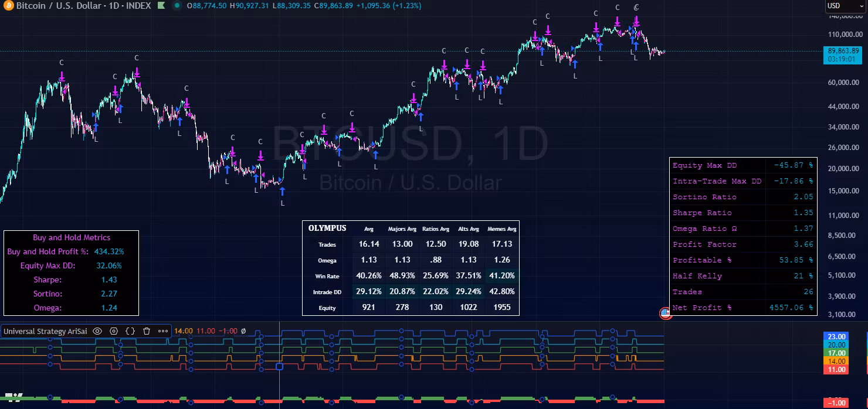Click the TradingView logo in bottom-left
The width and height of the screenshot is (868, 409).
pyautogui.click(x=13, y=397)
